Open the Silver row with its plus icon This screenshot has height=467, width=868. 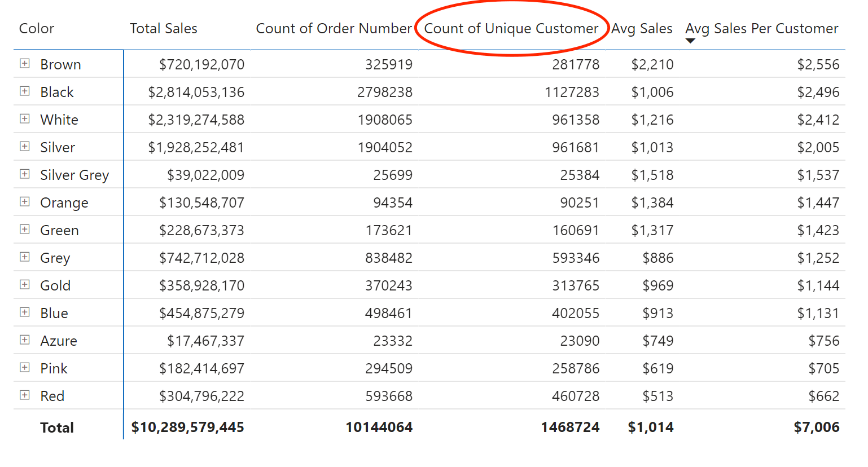[24, 147]
